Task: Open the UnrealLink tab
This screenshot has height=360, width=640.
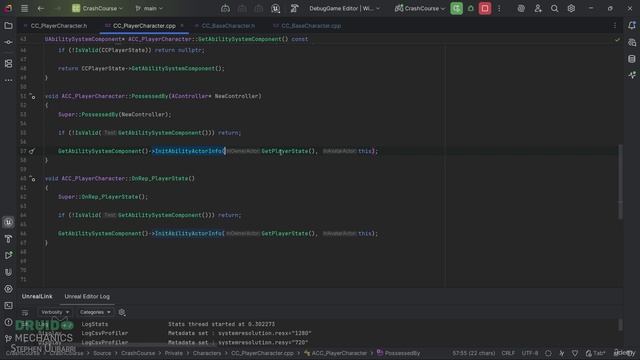Action: click(37, 296)
